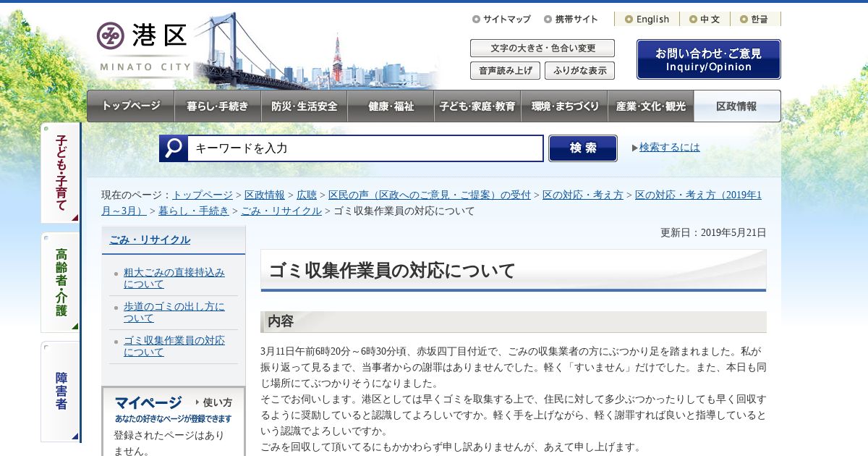Open 子ども・家庭・教育 navigation menu

click(477, 106)
